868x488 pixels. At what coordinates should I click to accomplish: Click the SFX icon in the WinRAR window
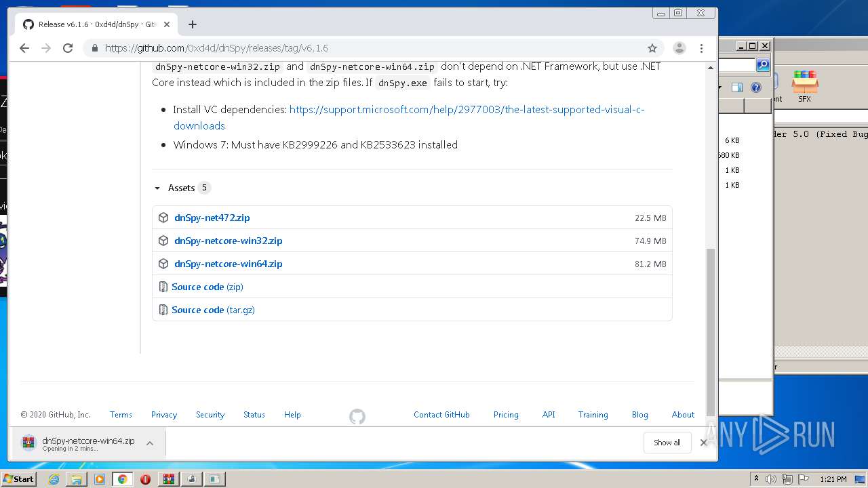coord(805,86)
